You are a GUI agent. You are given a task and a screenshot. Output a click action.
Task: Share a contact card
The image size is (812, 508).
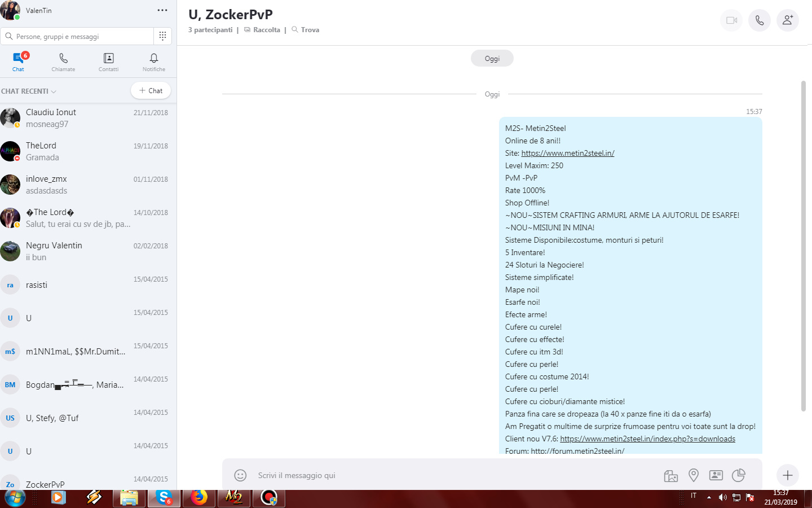716,475
